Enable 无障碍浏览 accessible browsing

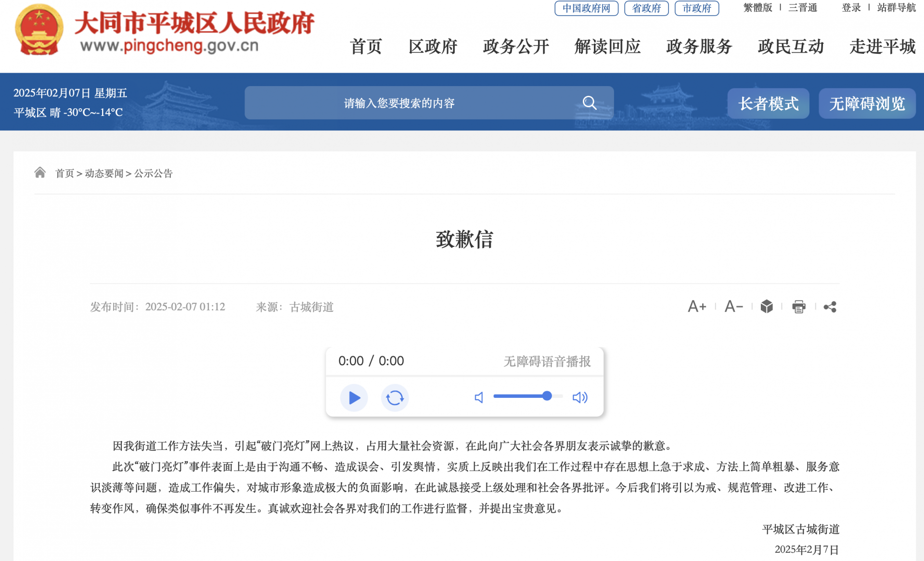click(x=867, y=103)
